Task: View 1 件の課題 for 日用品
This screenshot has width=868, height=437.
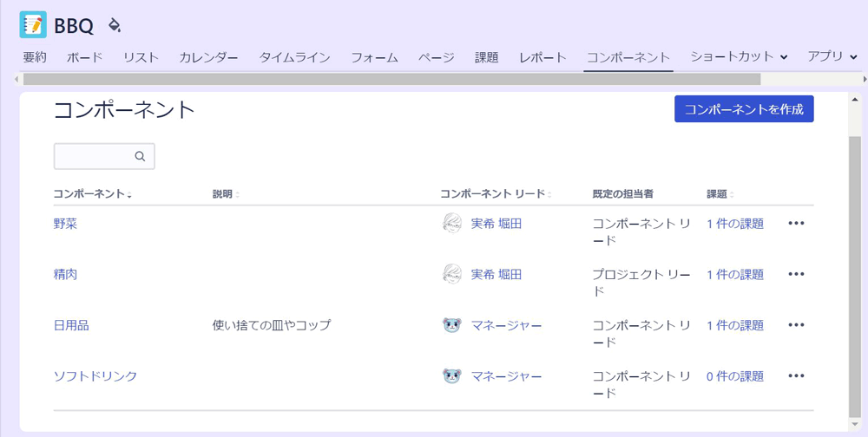Action: click(735, 325)
